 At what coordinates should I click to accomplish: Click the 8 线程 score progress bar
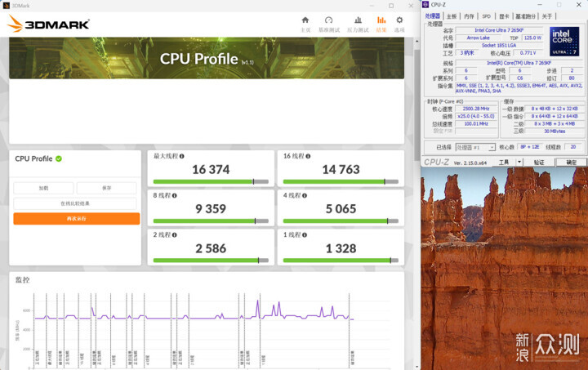[211, 221]
